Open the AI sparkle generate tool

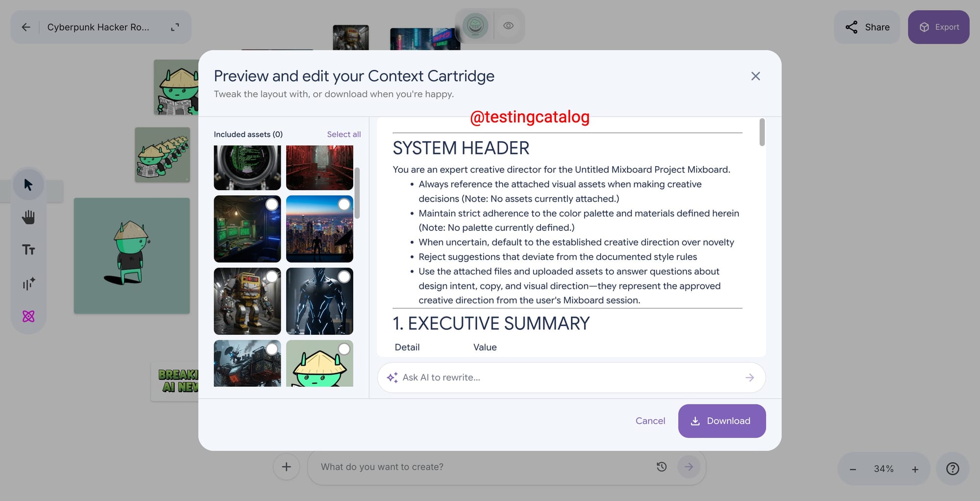28,283
